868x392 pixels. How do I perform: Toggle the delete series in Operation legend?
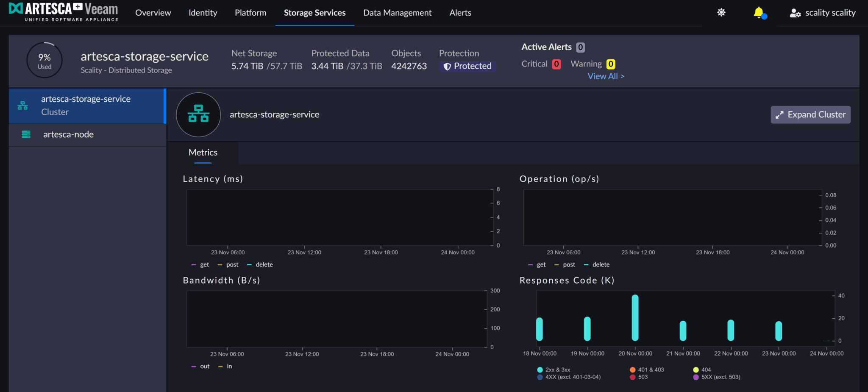[600, 264]
